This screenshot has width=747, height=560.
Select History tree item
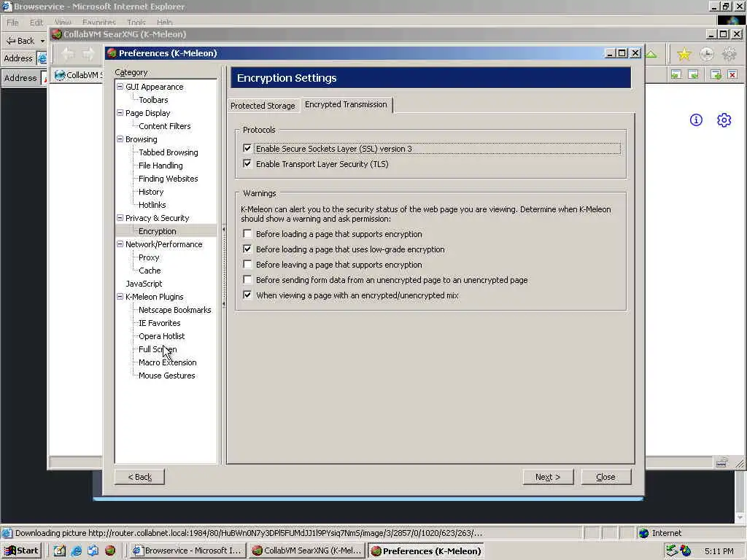pyautogui.click(x=151, y=192)
